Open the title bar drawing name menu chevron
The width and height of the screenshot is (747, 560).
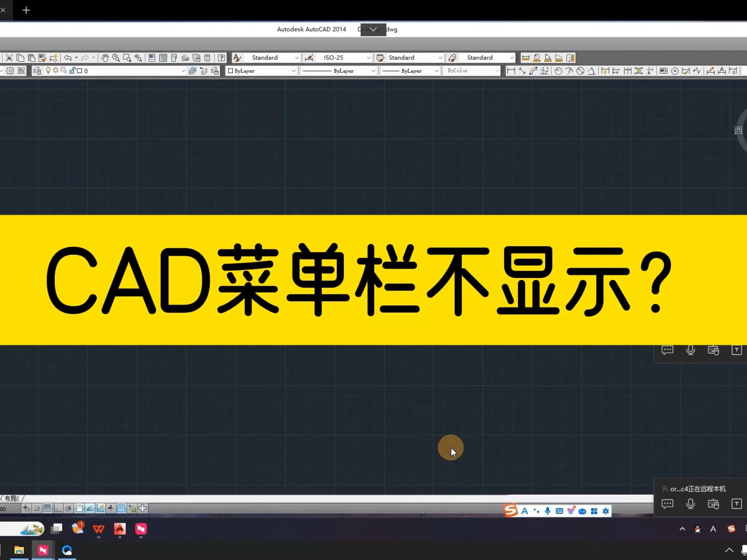coord(372,30)
